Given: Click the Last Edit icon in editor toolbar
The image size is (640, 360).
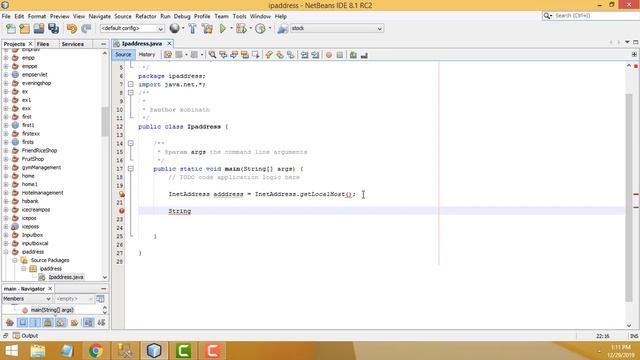Looking at the screenshot, I should [x=168, y=55].
